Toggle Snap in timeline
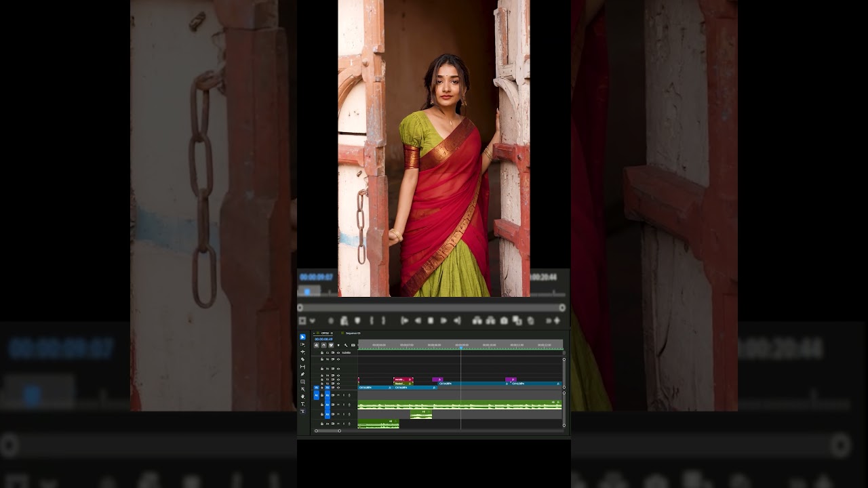The image size is (868, 488). 323,345
